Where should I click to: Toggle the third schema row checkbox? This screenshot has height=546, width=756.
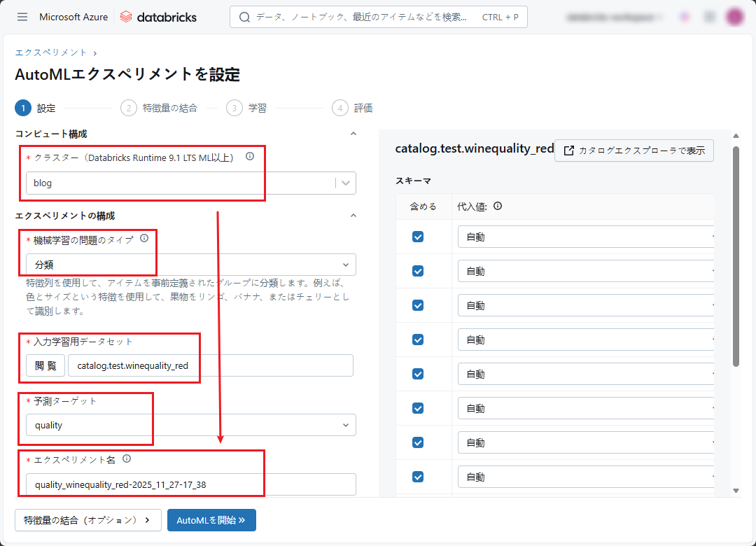(x=418, y=305)
